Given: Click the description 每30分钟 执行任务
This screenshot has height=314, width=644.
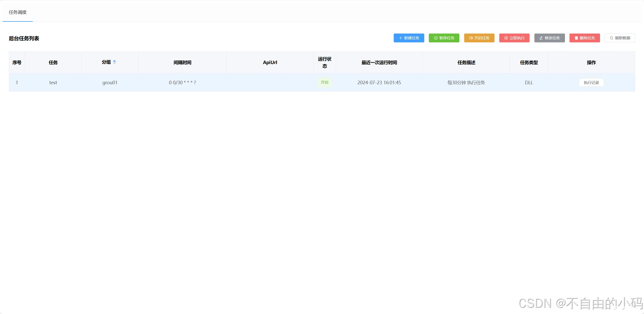Looking at the screenshot, I should (466, 82).
